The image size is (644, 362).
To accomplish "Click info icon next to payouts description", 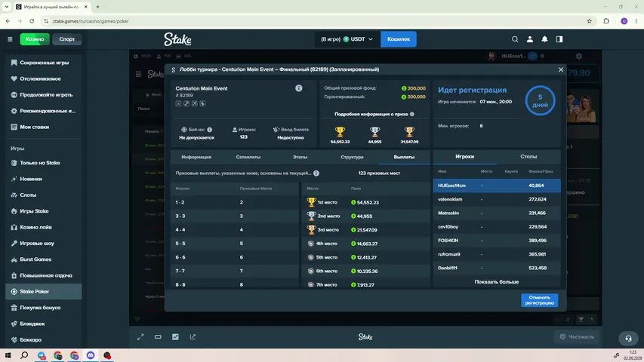I will (x=316, y=173).
